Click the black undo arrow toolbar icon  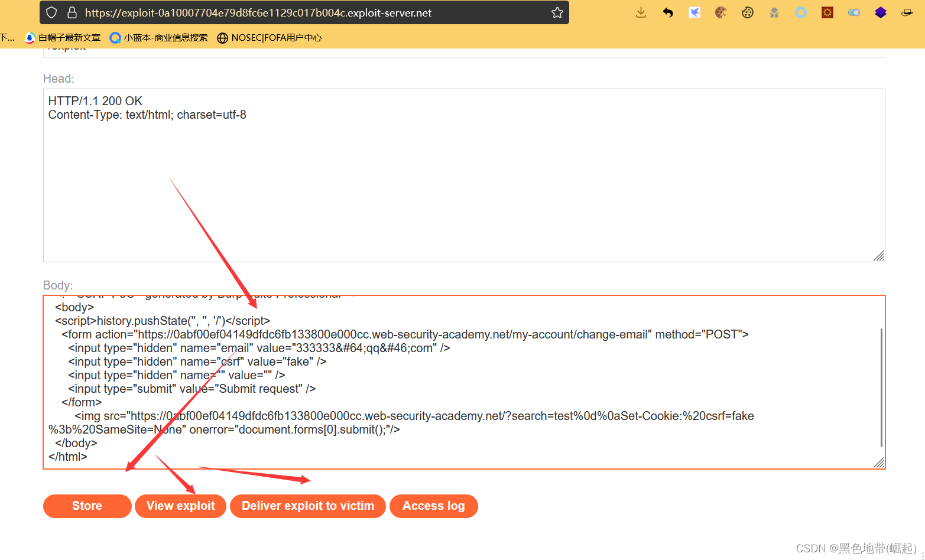coord(668,12)
